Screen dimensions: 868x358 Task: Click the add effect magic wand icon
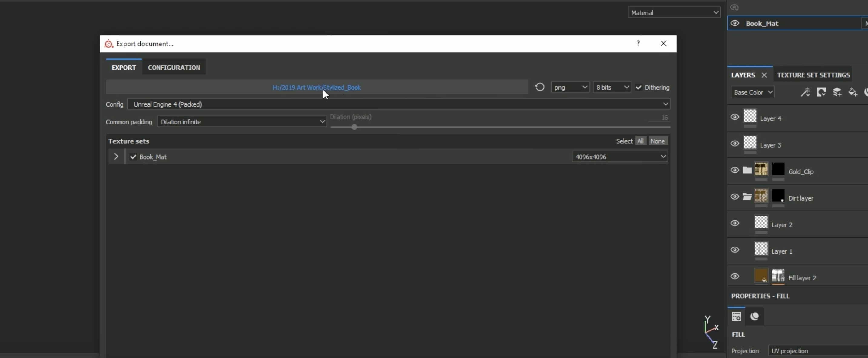point(805,92)
